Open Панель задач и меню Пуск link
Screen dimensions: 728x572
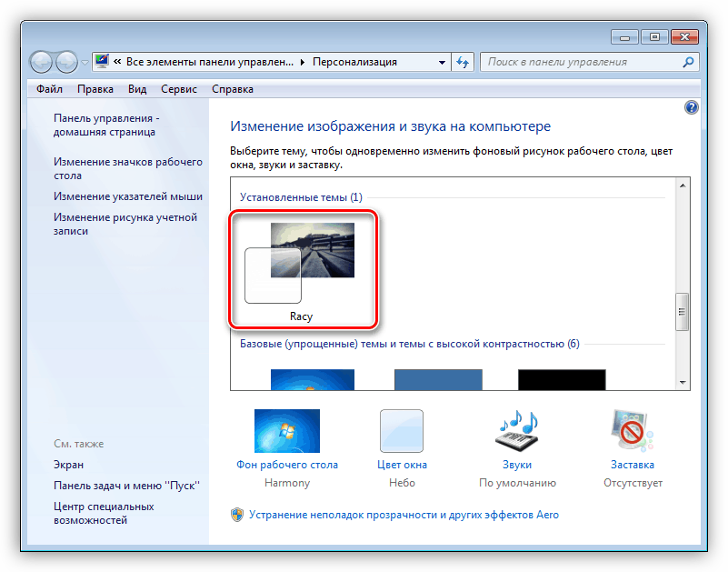pos(126,486)
